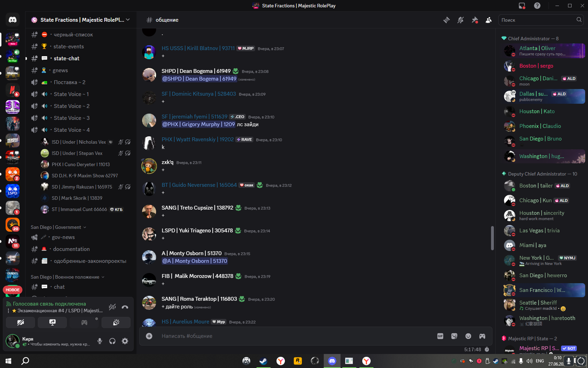Image resolution: width=588 pixels, height=368 pixels.
Task: Switch ENG input language indicator
Action: pos(540,361)
